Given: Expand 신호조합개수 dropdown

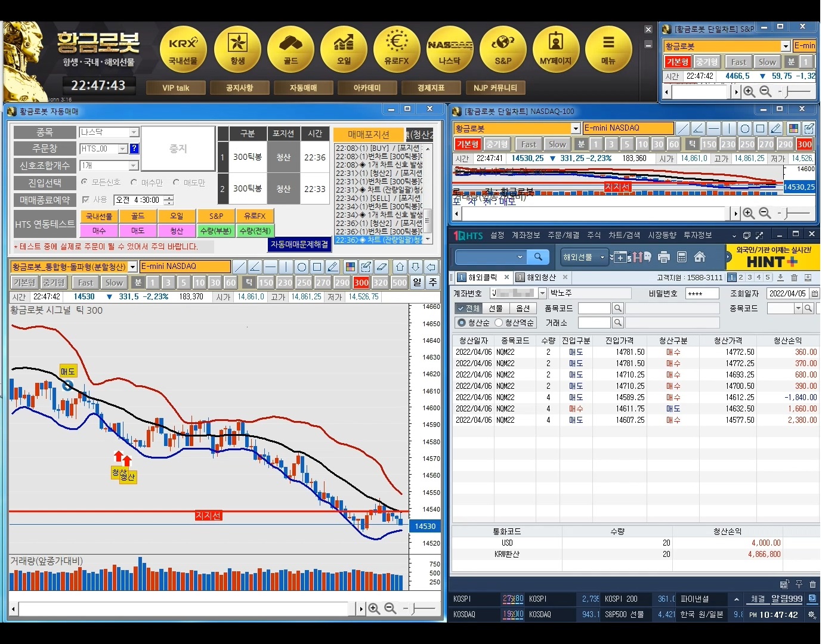Looking at the screenshot, I should pyautogui.click(x=134, y=166).
